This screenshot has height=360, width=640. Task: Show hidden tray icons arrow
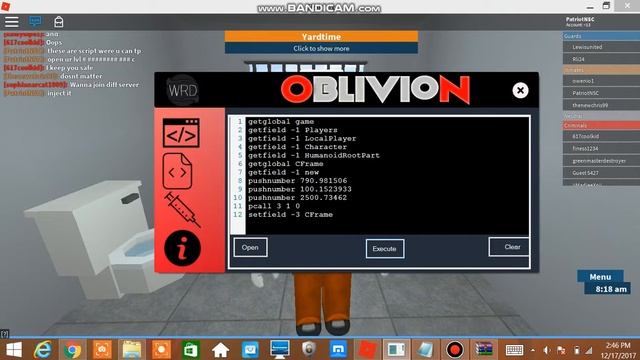click(533, 350)
